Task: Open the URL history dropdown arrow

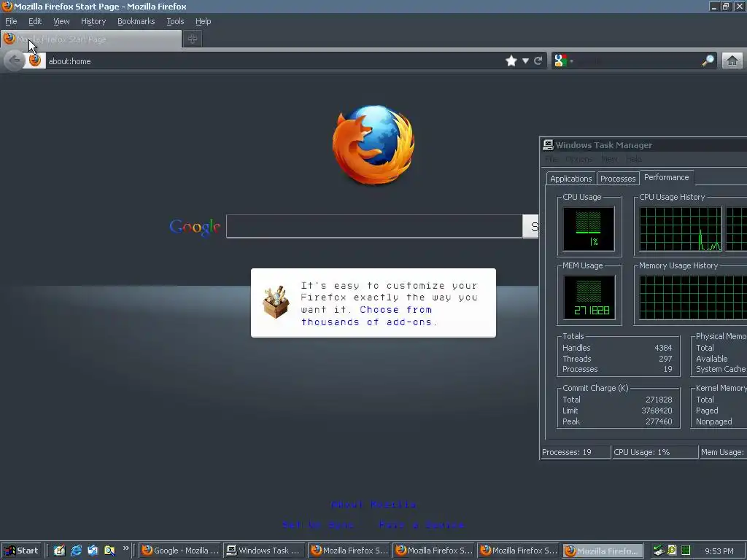Action: pos(525,61)
